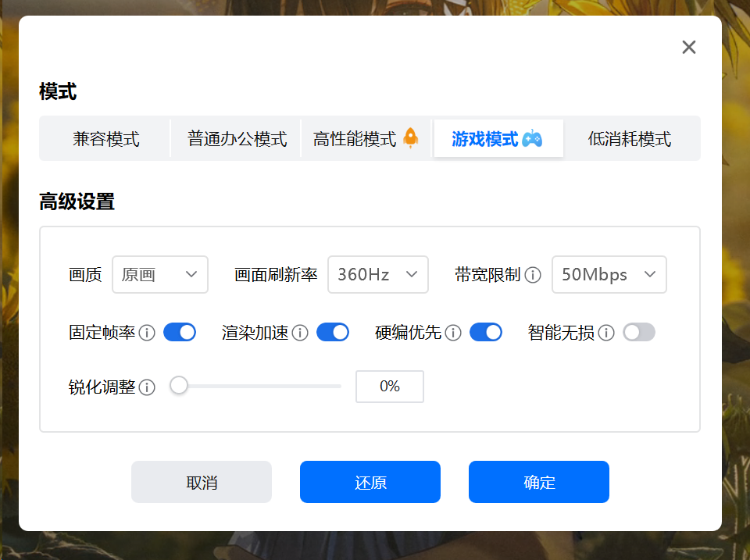Click info icon next to 锐化调整
This screenshot has height=560, width=750.
pos(147,387)
